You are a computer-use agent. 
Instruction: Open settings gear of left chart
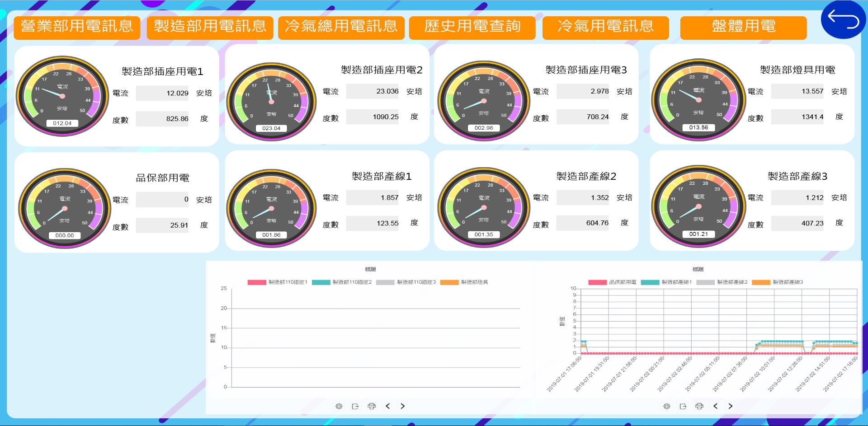tap(339, 406)
